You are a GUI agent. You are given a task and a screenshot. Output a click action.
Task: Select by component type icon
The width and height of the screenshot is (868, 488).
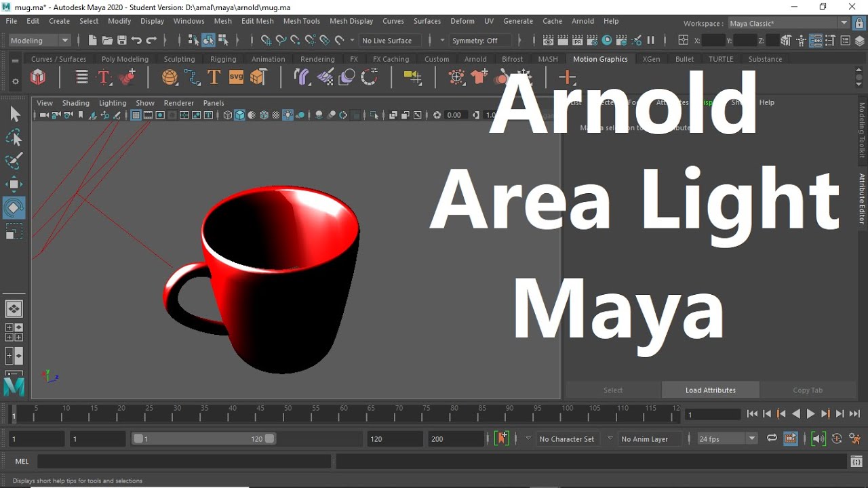click(223, 40)
